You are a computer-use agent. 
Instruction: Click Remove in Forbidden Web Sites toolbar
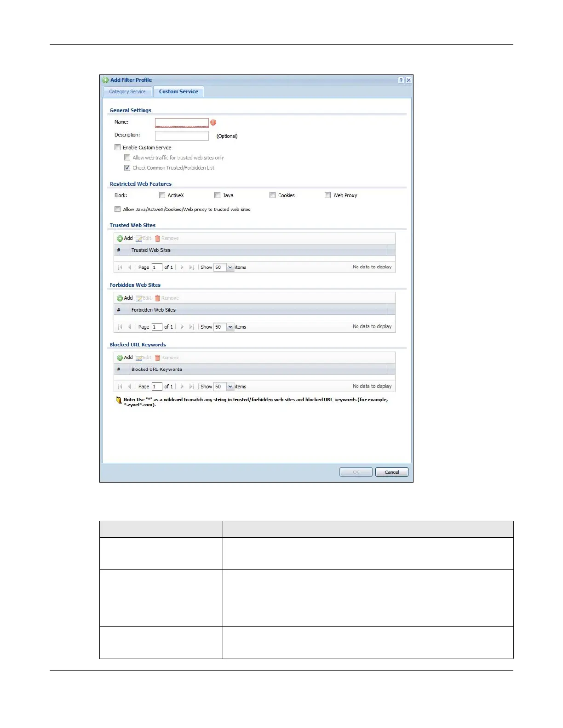(167, 298)
